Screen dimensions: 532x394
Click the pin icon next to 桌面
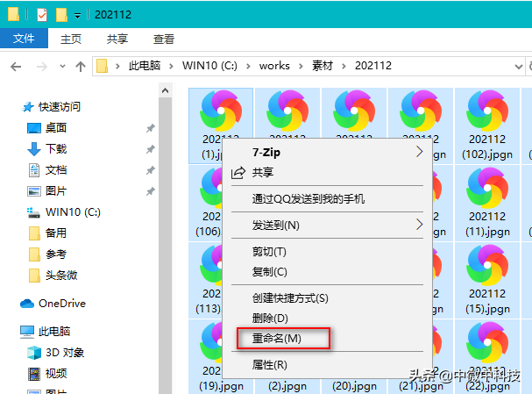point(150,128)
